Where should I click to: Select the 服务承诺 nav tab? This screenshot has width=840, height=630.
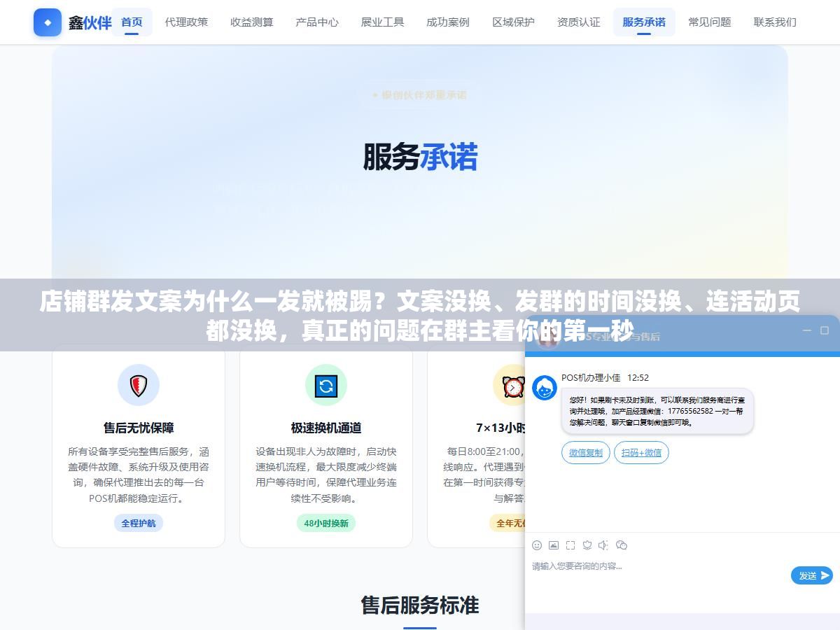(x=644, y=22)
